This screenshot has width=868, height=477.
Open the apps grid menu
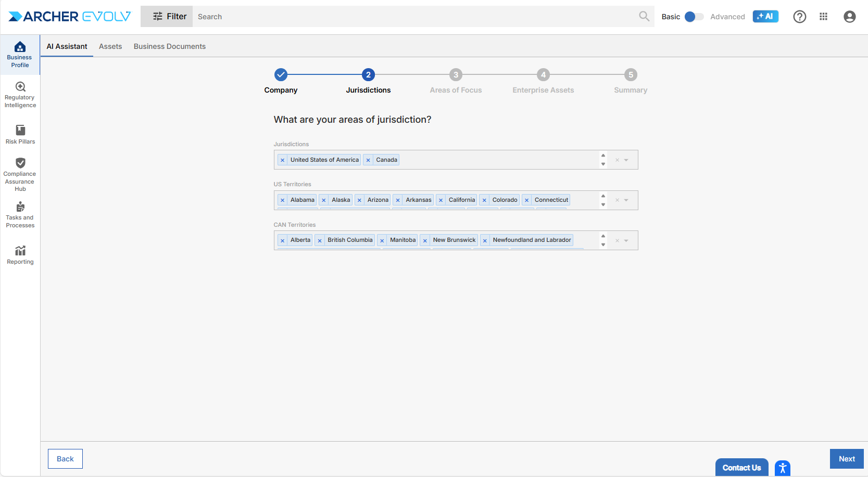coord(823,17)
